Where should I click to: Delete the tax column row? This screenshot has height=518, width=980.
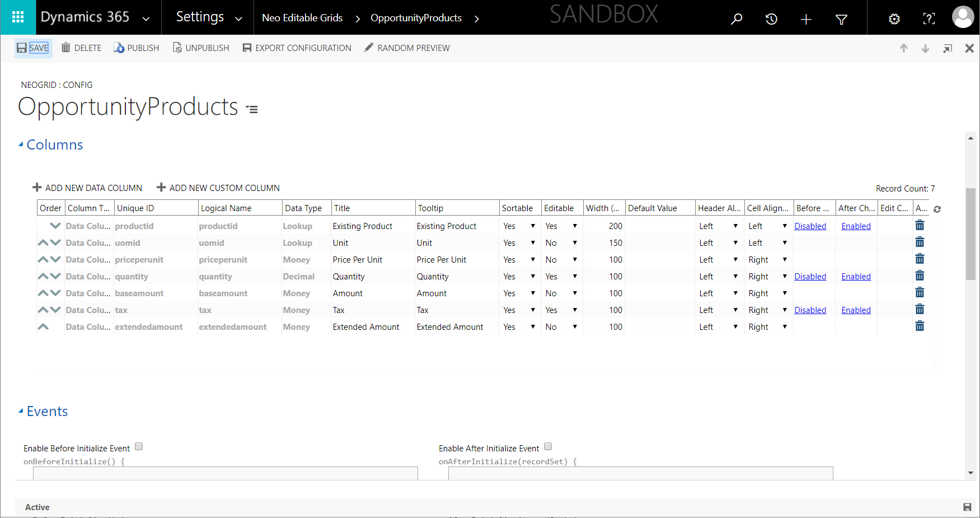(920, 310)
